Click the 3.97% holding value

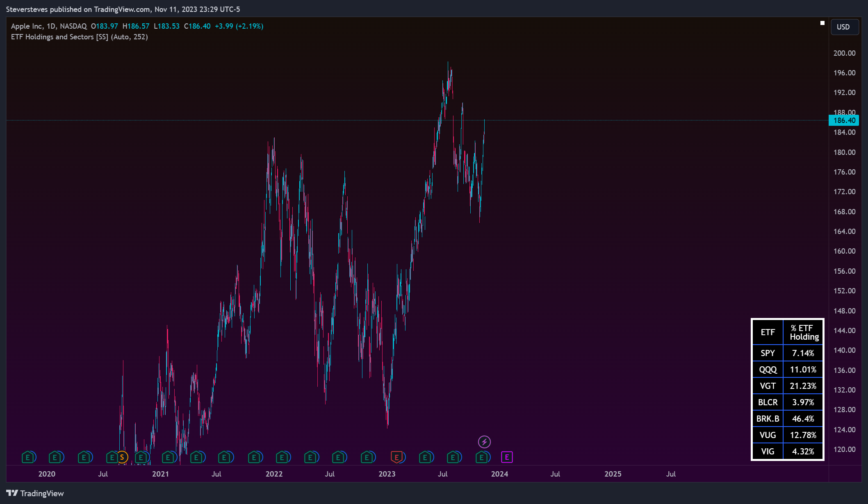point(803,402)
